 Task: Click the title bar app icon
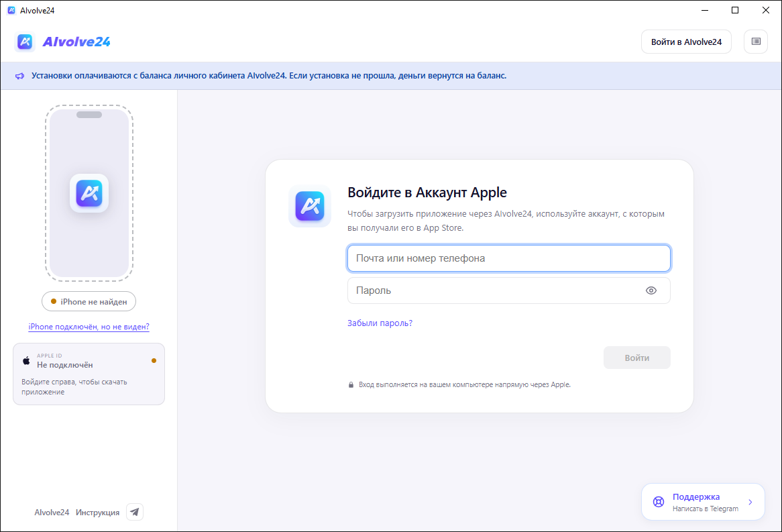pos(11,11)
